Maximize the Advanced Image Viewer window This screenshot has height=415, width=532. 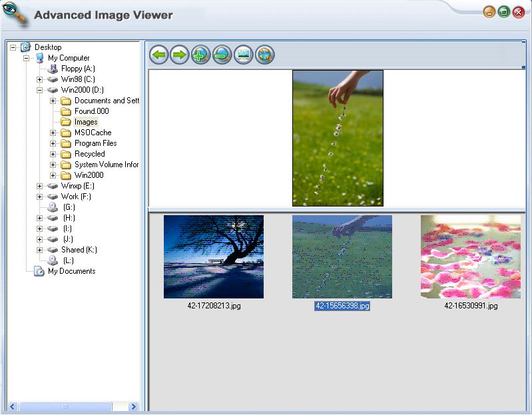click(504, 12)
